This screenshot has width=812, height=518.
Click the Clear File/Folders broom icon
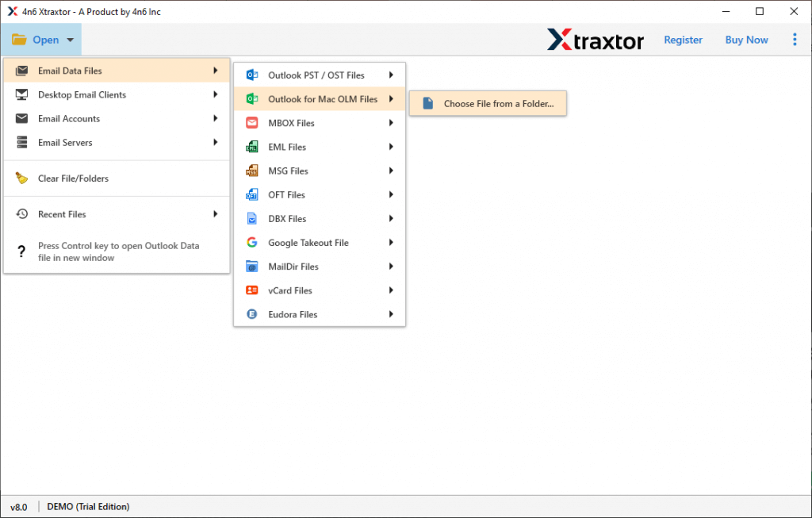tap(21, 178)
